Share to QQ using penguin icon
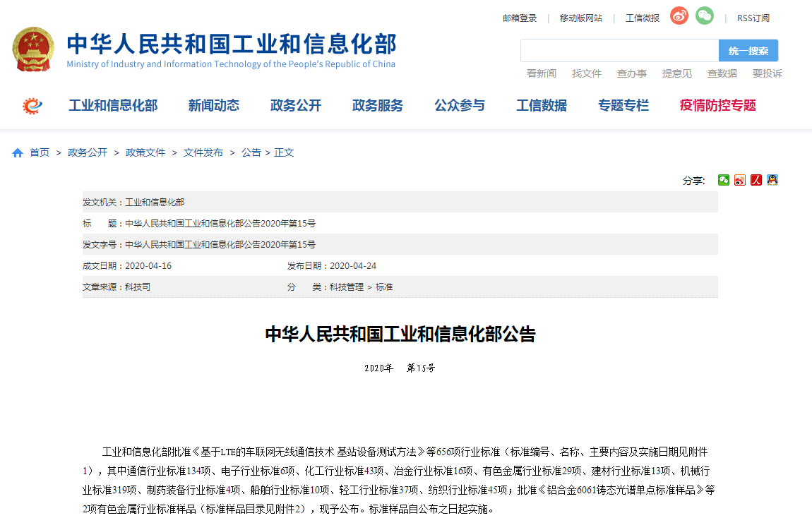The width and height of the screenshot is (812, 518). (772, 180)
